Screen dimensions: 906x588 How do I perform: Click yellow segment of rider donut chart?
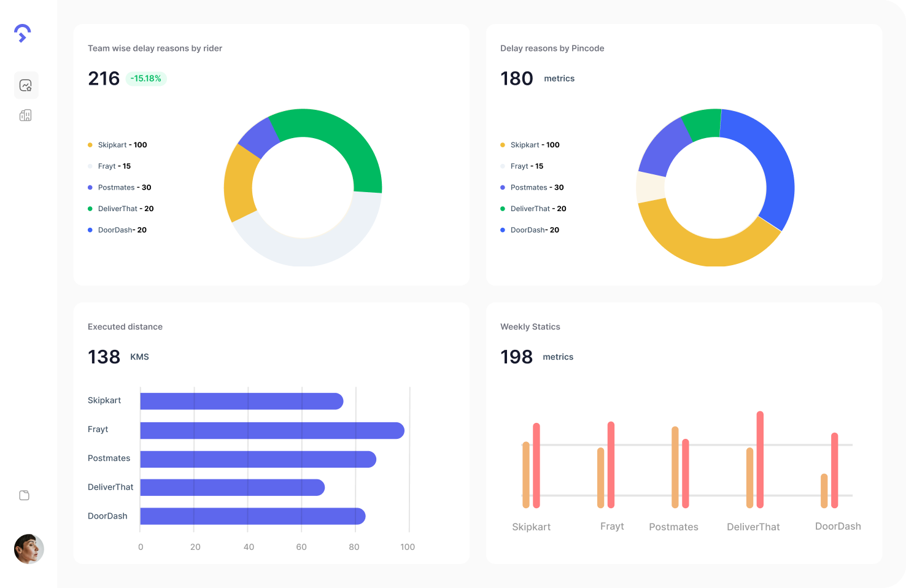(x=239, y=184)
